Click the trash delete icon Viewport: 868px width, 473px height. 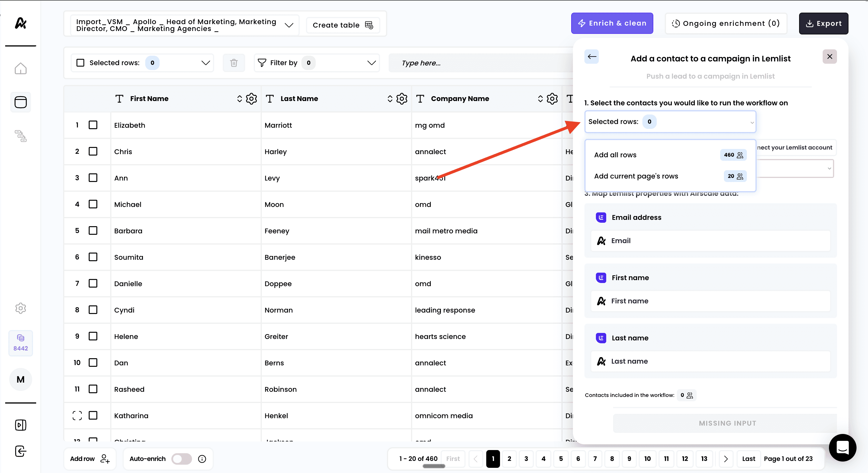tap(234, 63)
